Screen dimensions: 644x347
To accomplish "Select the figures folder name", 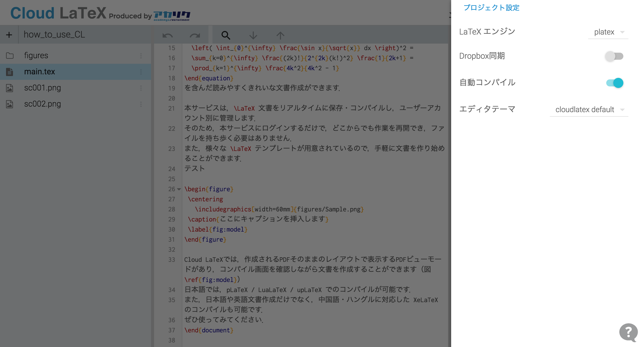I will [x=36, y=55].
